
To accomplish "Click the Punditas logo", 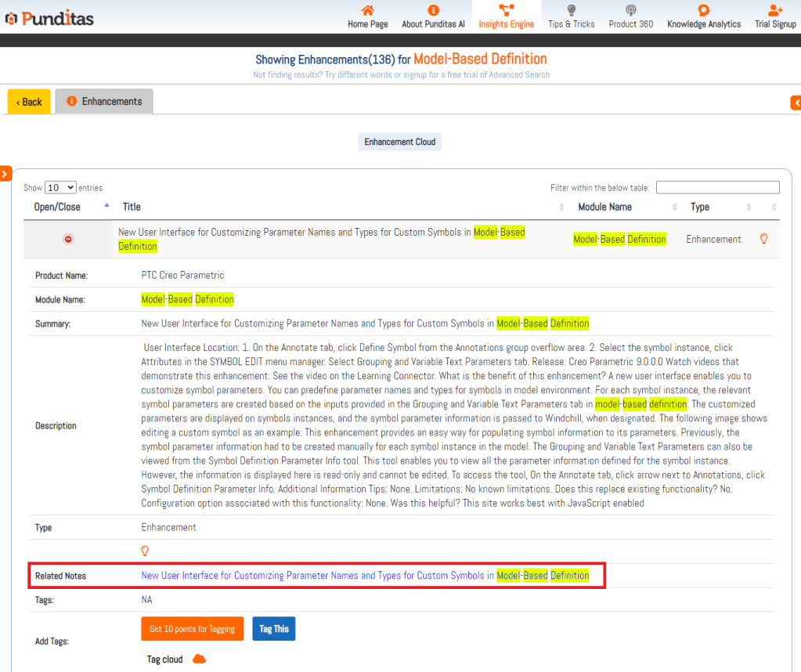I will coord(49,17).
